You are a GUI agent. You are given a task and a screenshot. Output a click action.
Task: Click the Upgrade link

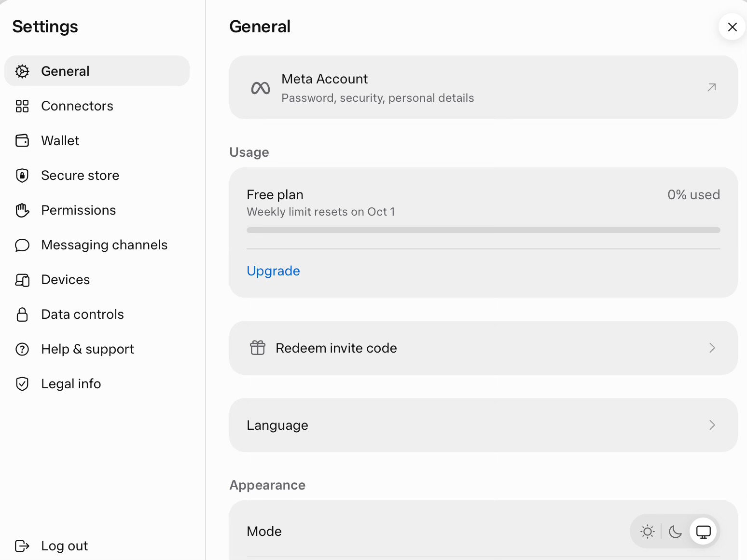[x=273, y=271]
